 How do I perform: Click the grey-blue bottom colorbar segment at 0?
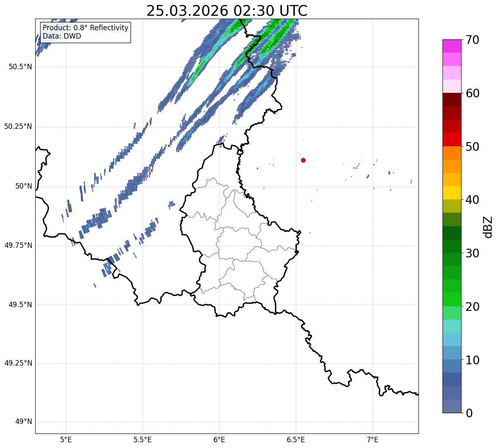(452, 406)
